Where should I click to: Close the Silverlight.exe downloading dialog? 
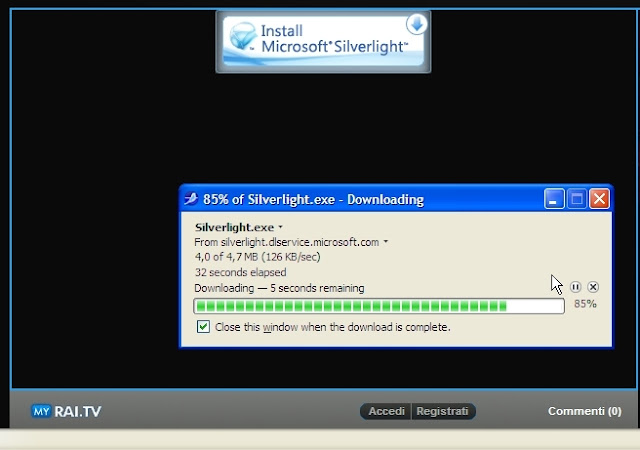pyautogui.click(x=599, y=199)
